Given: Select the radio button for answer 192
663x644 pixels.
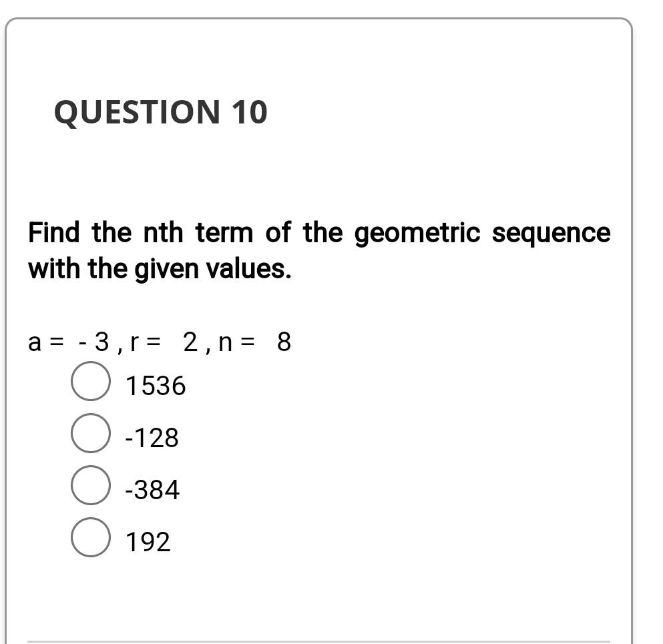Looking at the screenshot, I should click(x=90, y=539).
